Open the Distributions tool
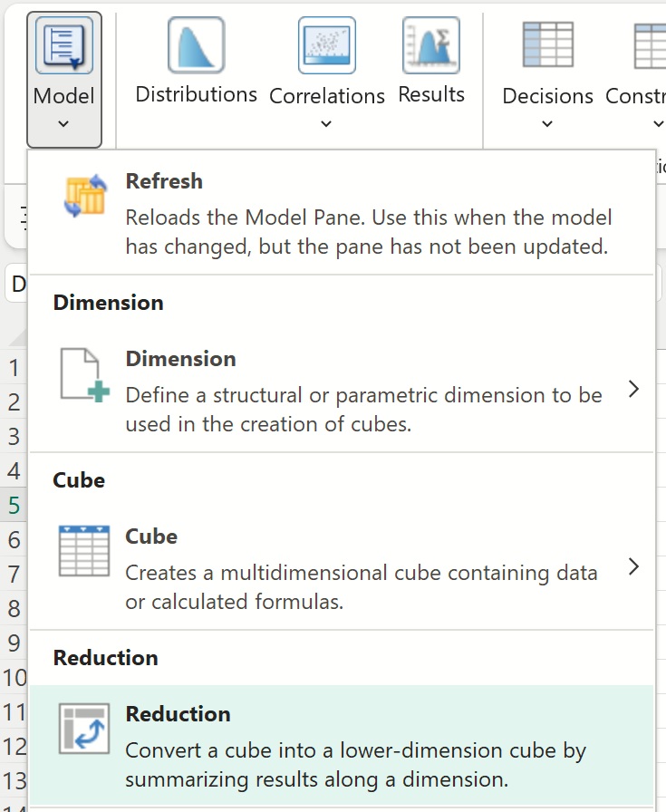The image size is (666, 812). click(x=196, y=45)
